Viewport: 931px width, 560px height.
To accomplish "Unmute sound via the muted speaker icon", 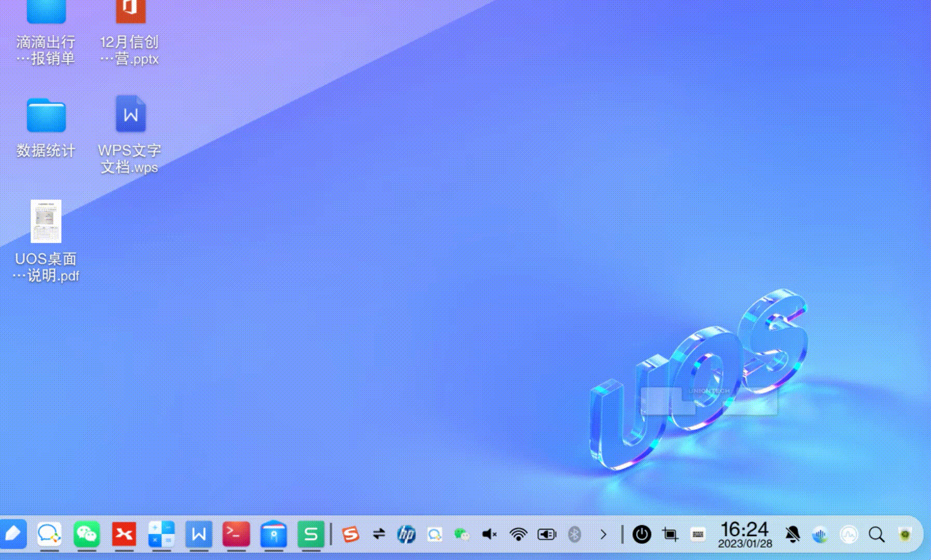I will [489, 534].
